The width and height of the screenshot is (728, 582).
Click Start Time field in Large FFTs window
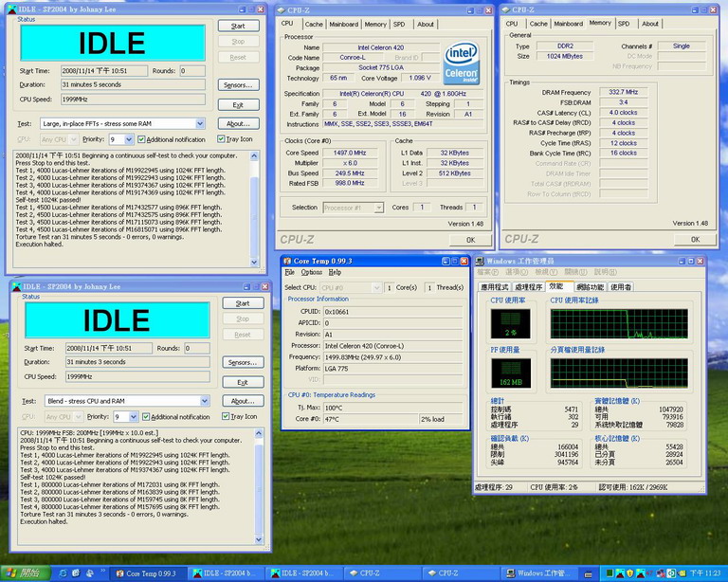104,71
